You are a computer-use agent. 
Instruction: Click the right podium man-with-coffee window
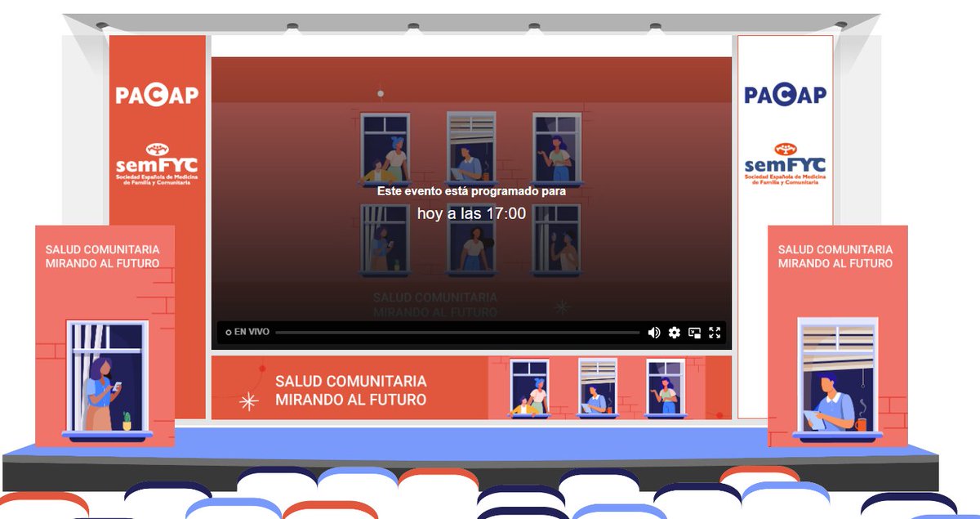coord(836,378)
